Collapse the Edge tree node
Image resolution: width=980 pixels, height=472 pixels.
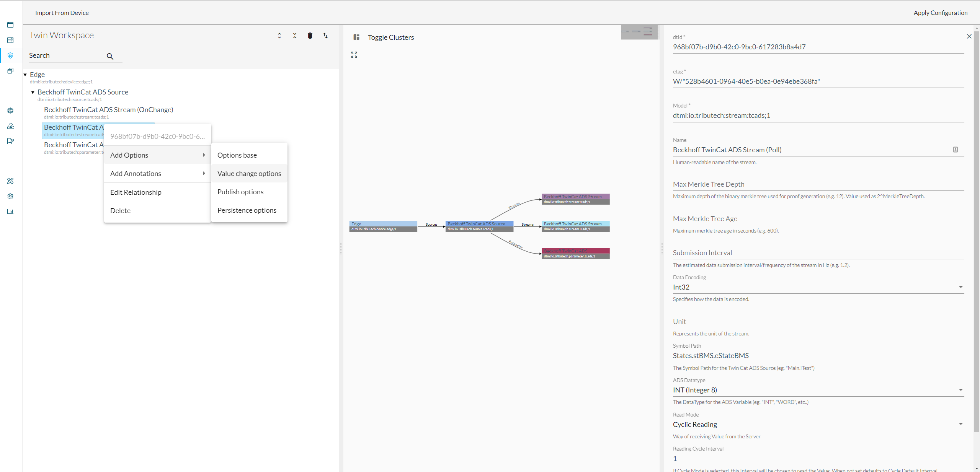click(25, 75)
